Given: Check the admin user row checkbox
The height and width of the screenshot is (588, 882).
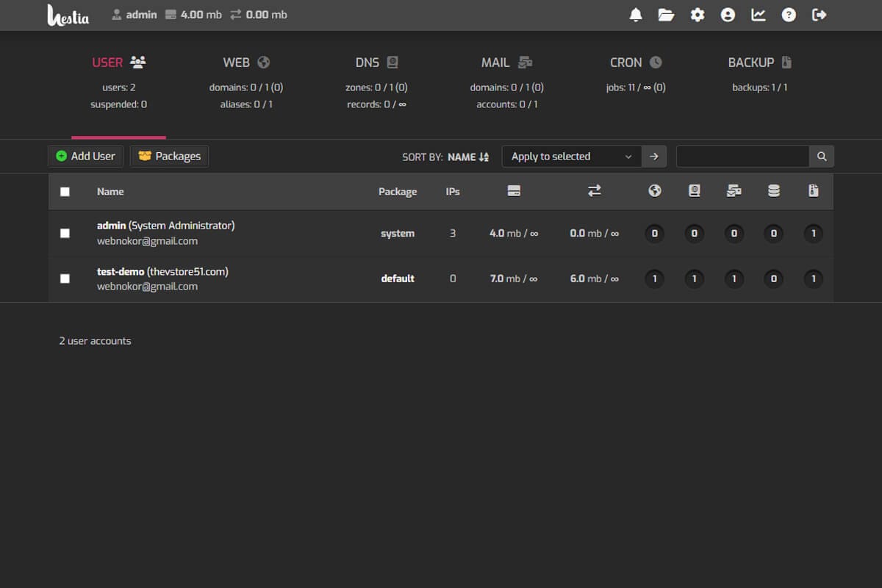Looking at the screenshot, I should tap(65, 233).
